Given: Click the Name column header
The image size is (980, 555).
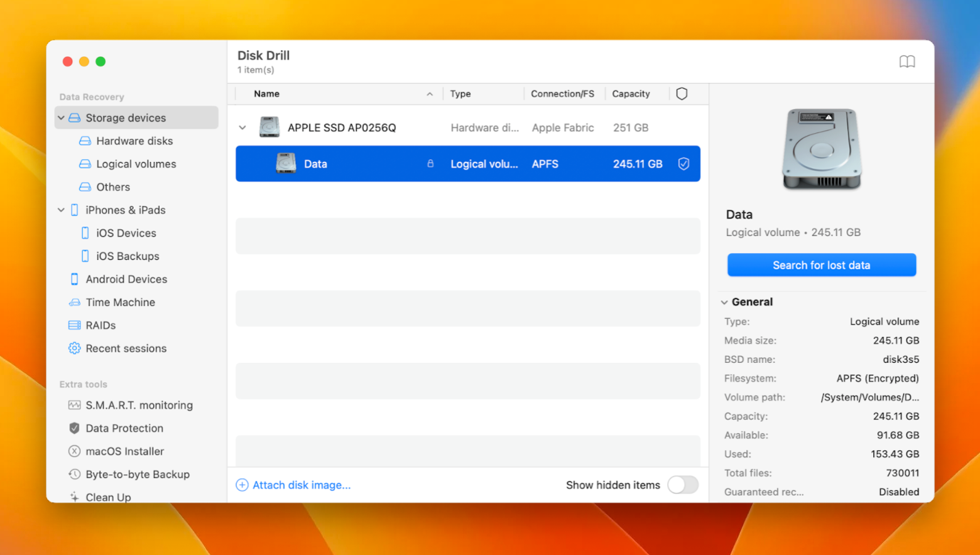Looking at the screenshot, I should coord(266,94).
